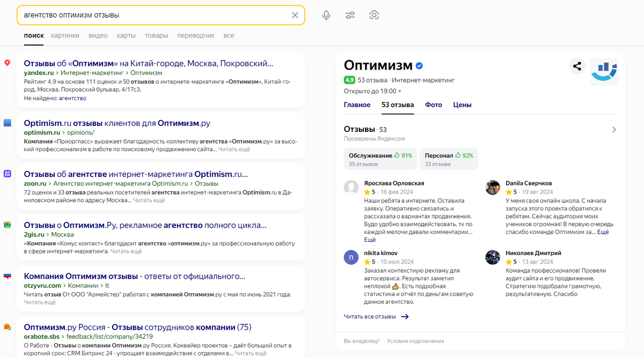The width and height of the screenshot is (644, 358).
Task: Switch to the картинки tab
Action: pyautogui.click(x=65, y=35)
